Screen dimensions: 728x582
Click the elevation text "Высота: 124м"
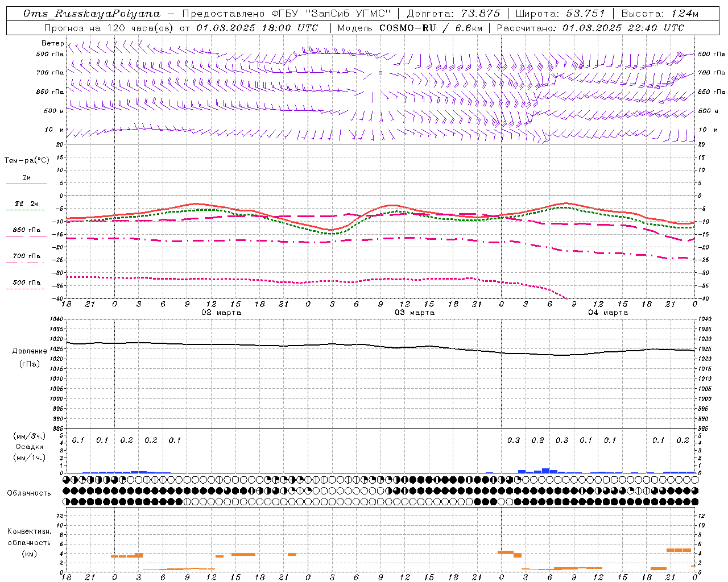tap(660, 14)
